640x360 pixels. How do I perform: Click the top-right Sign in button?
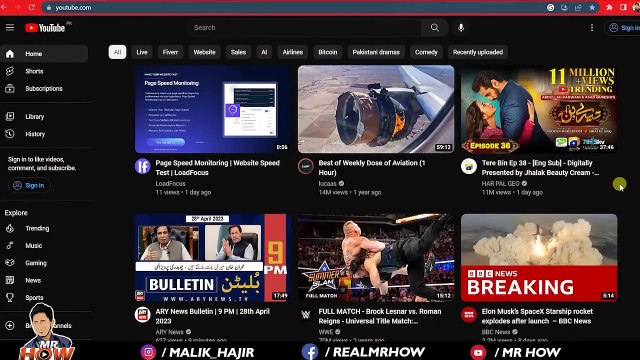[x=624, y=28]
